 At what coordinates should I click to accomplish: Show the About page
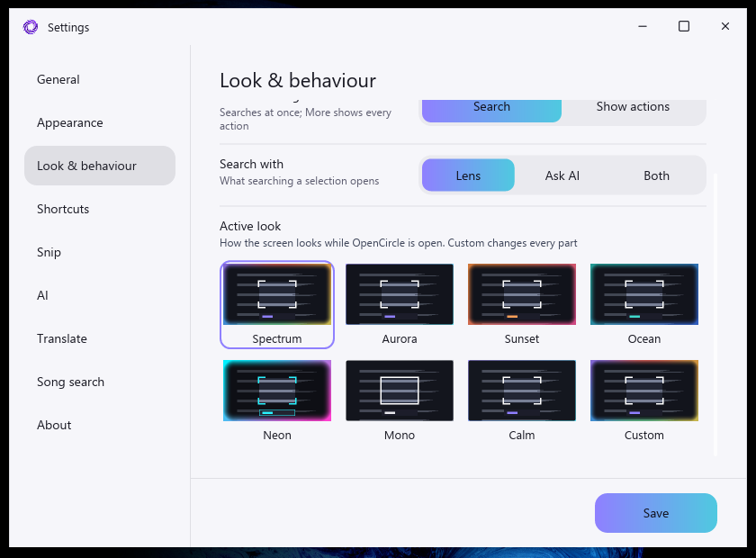100,425
